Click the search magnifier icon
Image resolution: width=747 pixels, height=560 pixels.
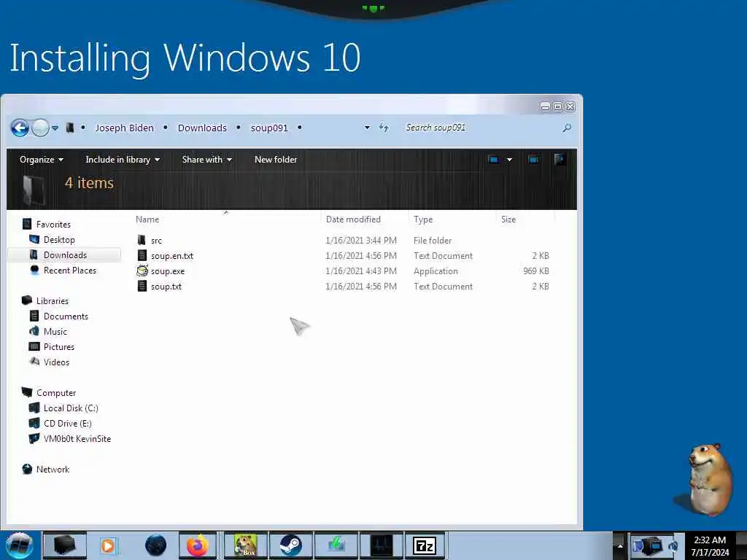tap(566, 128)
